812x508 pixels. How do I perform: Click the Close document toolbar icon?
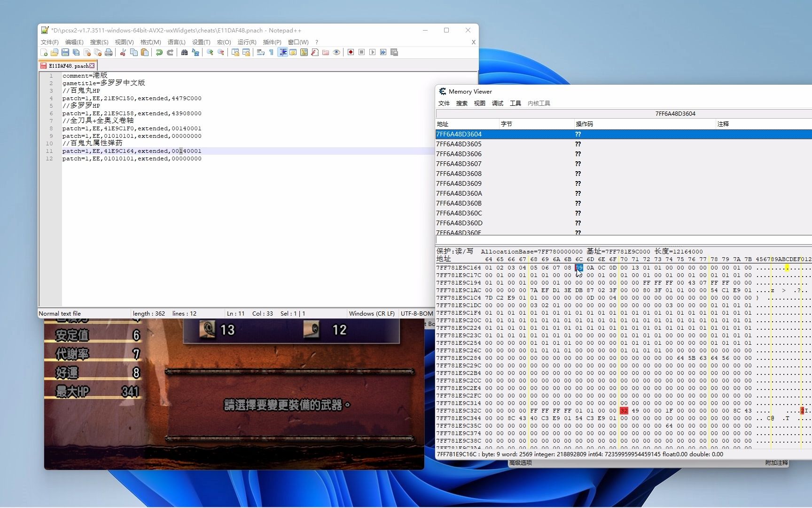tap(87, 52)
